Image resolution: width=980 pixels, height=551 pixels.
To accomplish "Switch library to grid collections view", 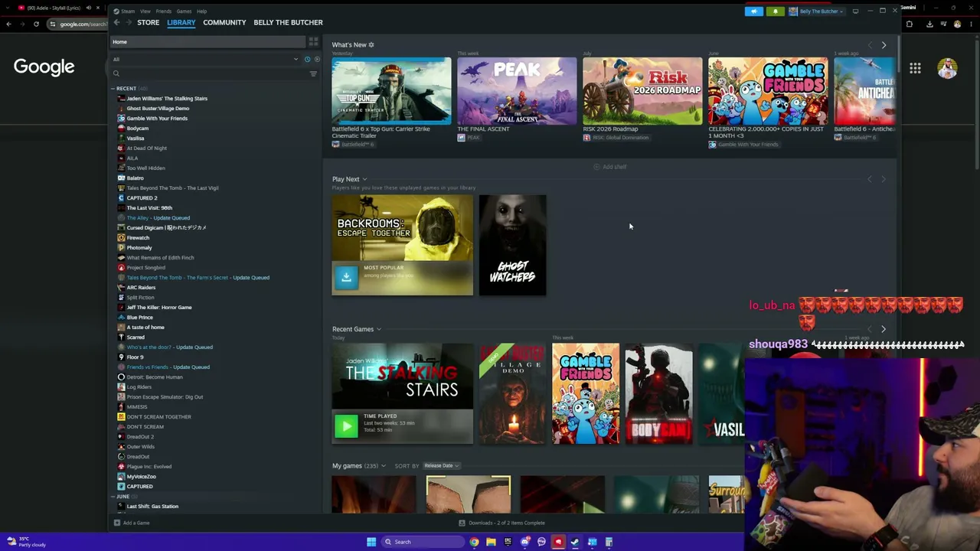I will [313, 42].
